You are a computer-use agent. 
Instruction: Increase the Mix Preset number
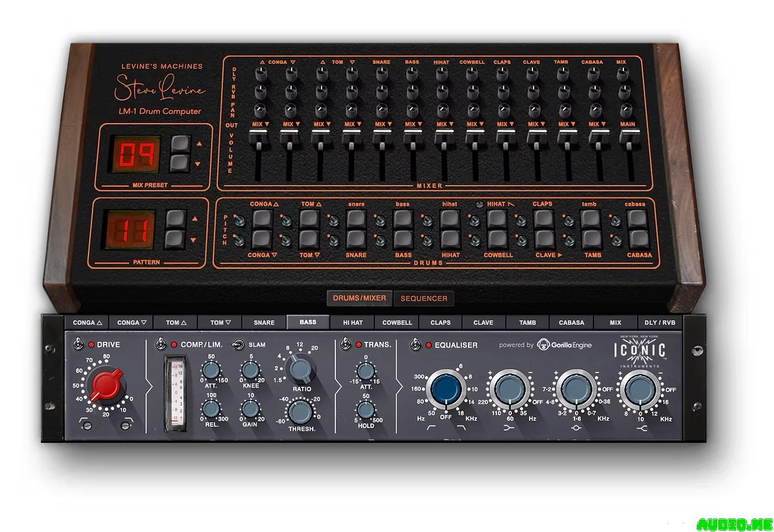[180, 144]
